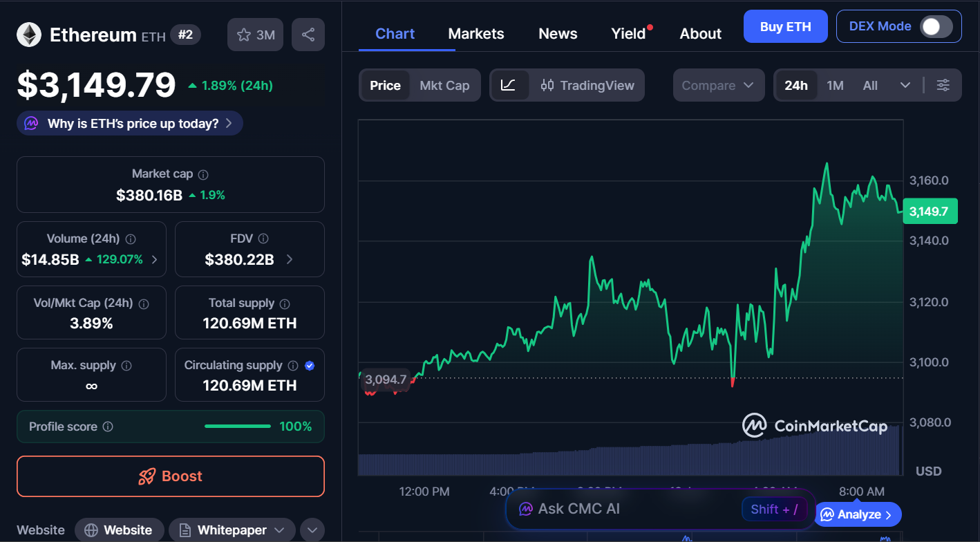This screenshot has width=980, height=542.
Task: Expand the time range dropdown next to All
Action: click(905, 85)
